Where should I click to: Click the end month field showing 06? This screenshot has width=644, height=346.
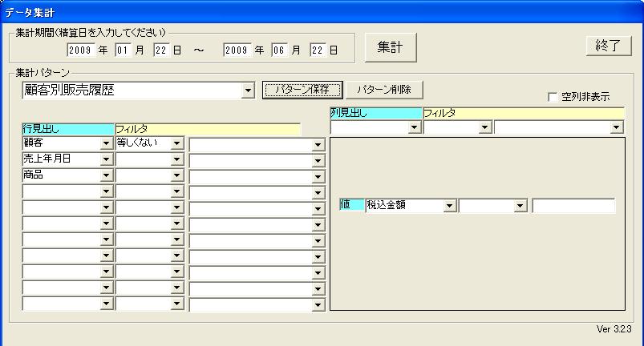click(278, 50)
